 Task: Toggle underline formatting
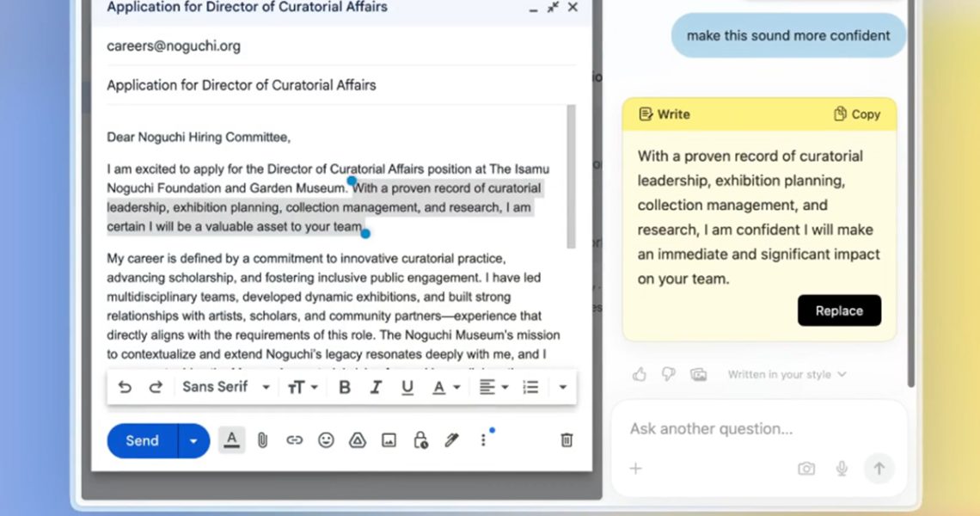coord(407,388)
